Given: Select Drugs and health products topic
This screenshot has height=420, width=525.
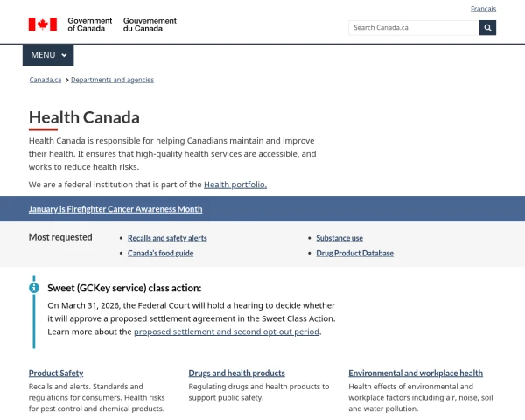Looking at the screenshot, I should point(236,373).
